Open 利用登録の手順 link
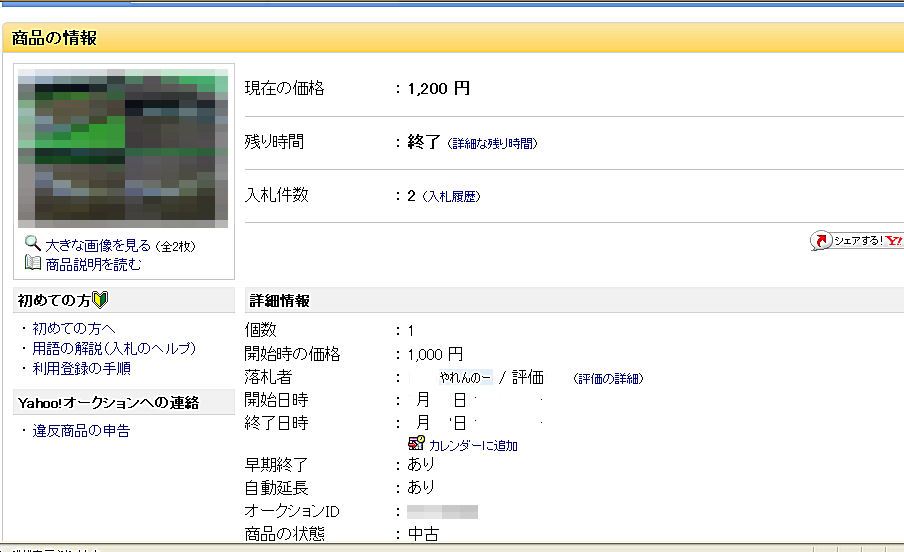This screenshot has width=904, height=552. (81, 368)
